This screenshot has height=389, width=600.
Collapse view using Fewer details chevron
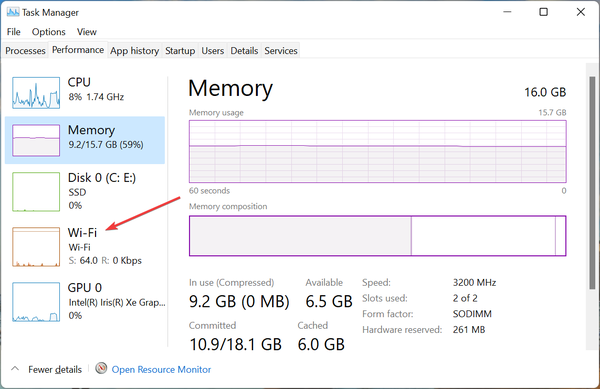tap(15, 369)
